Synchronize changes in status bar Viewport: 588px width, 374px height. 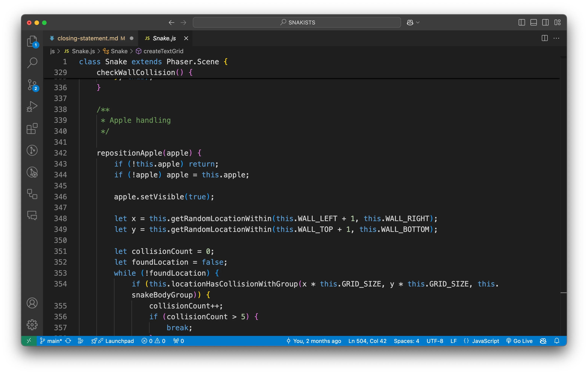coord(68,341)
